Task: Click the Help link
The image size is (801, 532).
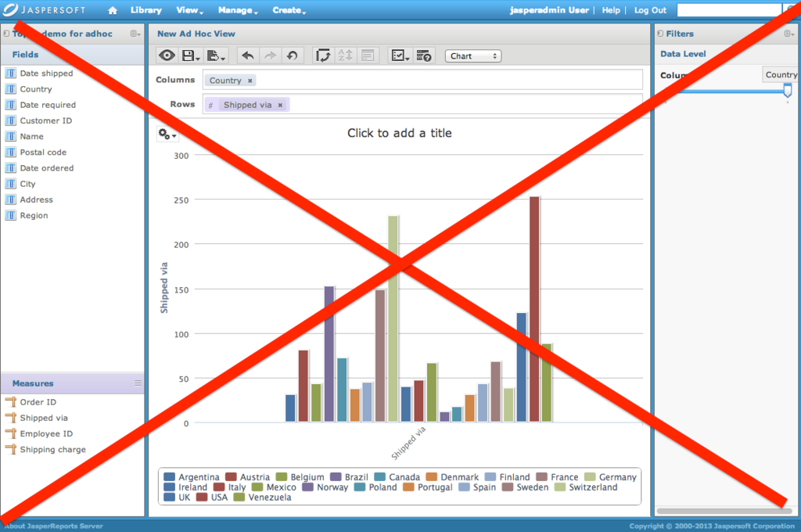Action: pyautogui.click(x=610, y=10)
